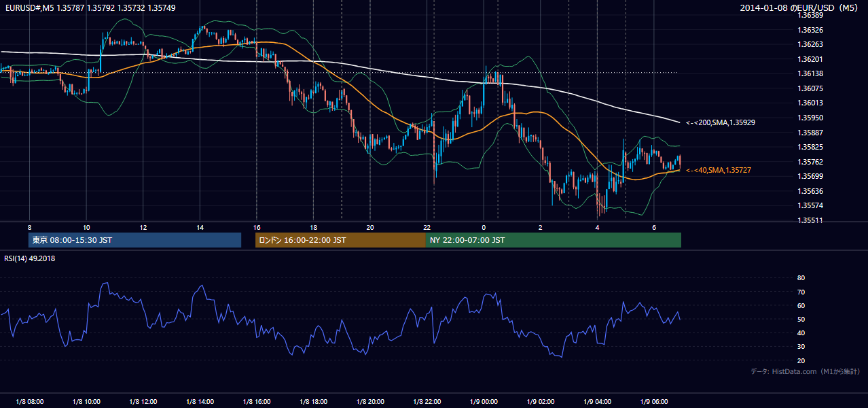Click the データ: HistData.com source credit
Screen dimensions: 868x408
click(806, 372)
